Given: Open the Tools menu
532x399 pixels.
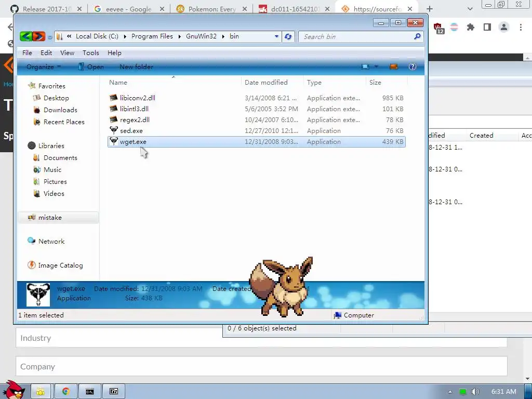Looking at the screenshot, I should pos(90,52).
